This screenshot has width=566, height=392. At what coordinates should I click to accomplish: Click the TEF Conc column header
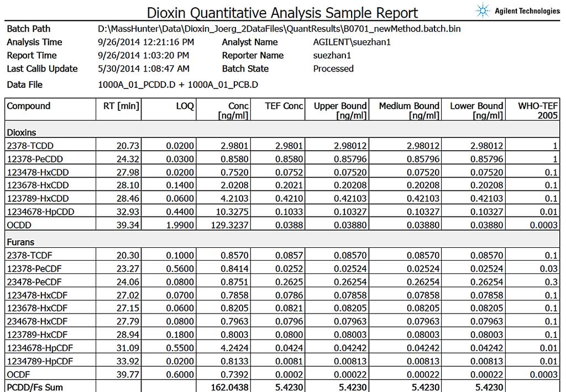[x=277, y=109]
